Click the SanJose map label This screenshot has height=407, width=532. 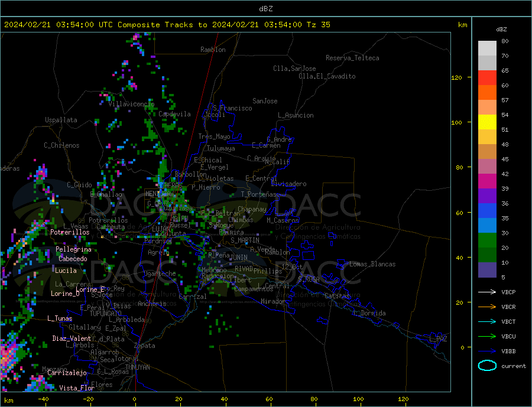[265, 101]
